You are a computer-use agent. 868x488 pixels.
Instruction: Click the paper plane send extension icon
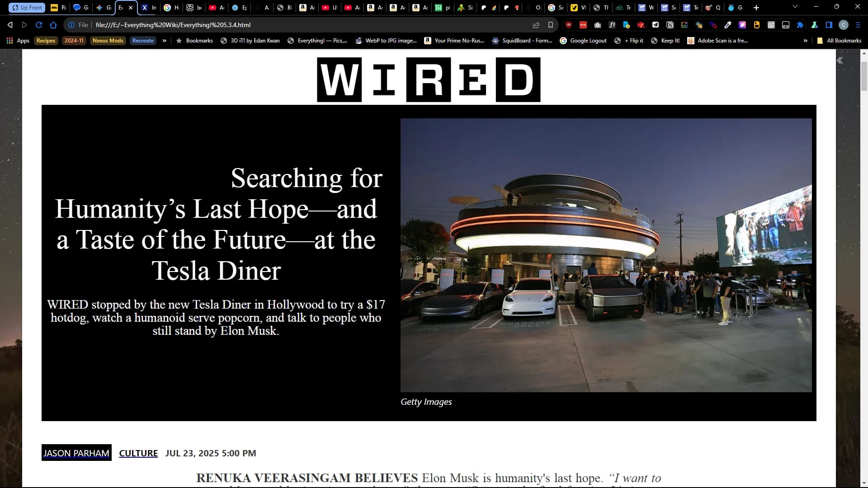[656, 25]
